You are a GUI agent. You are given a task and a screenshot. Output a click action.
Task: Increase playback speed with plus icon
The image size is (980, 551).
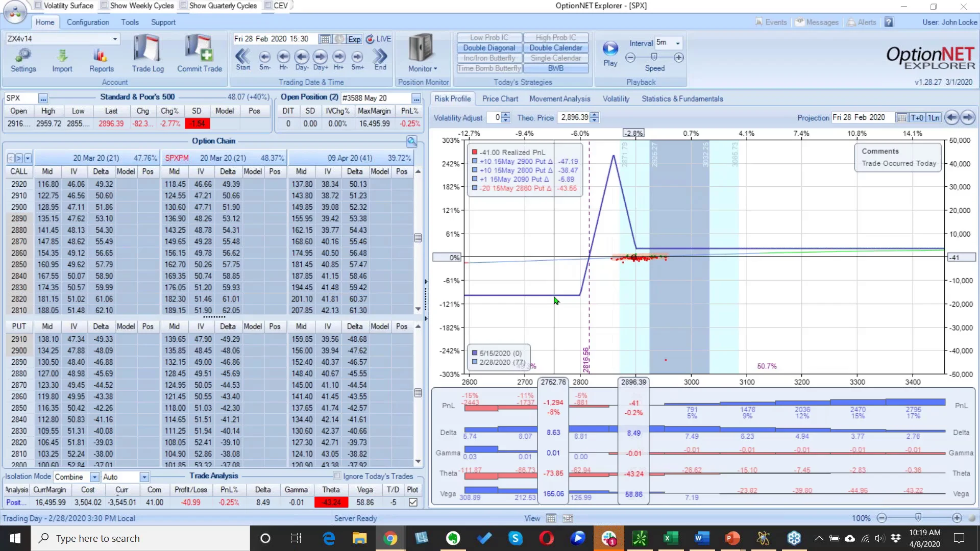click(679, 58)
